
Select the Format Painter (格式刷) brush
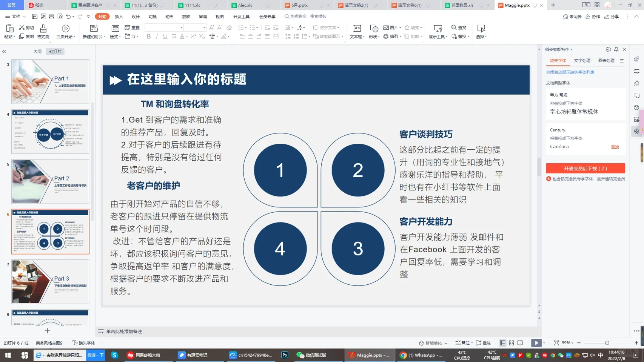tap(43, 29)
